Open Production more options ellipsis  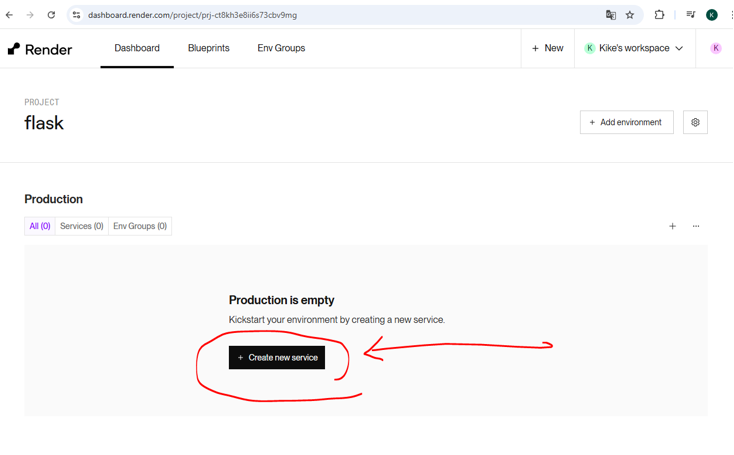click(x=696, y=226)
